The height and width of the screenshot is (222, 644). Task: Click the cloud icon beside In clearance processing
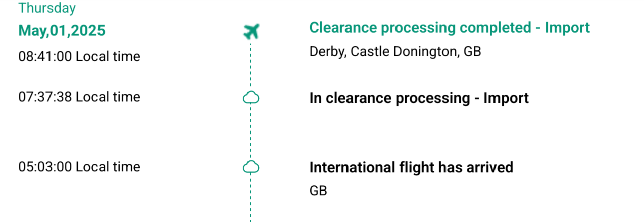(251, 97)
